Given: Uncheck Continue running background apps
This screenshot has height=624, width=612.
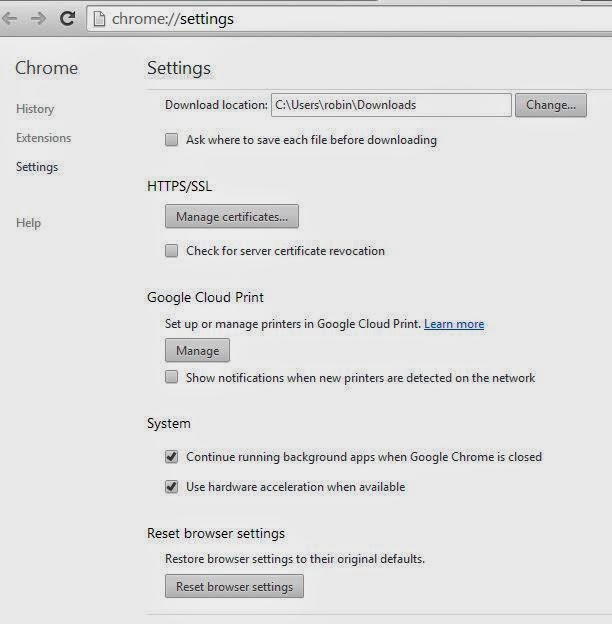Looking at the screenshot, I should coord(172,456).
